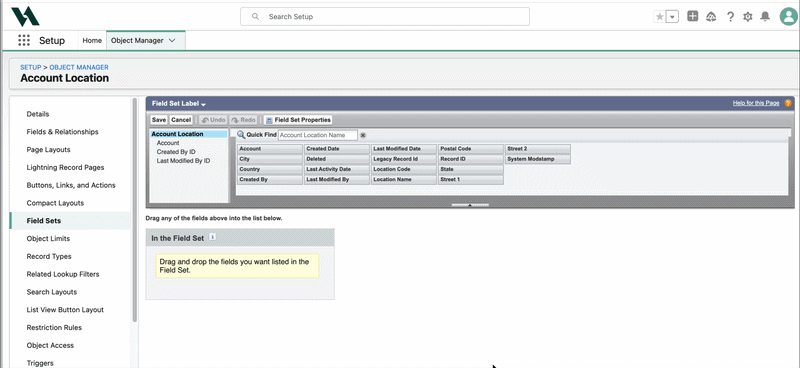Select the Street 2 field tile
This screenshot has width=800, height=368.
(538, 149)
